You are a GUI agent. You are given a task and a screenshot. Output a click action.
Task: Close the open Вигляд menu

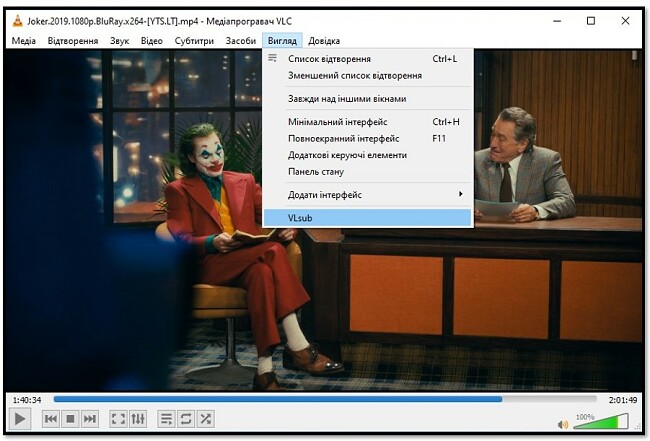282,41
